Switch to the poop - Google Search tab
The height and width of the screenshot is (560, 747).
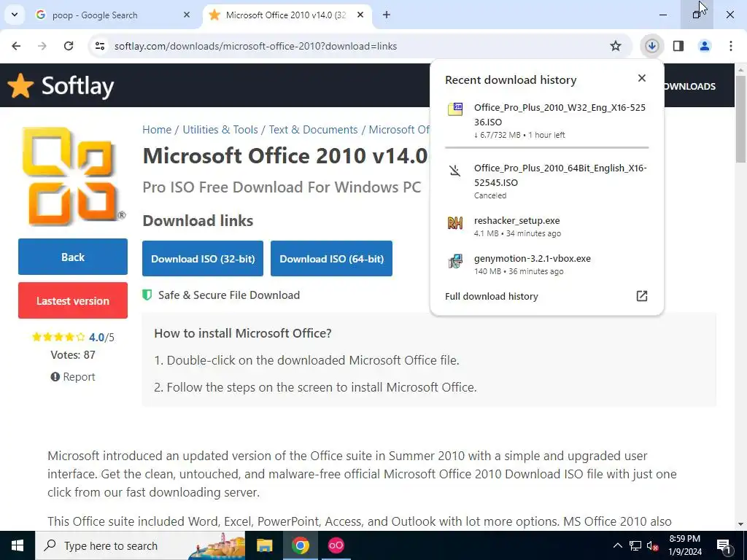113,15
